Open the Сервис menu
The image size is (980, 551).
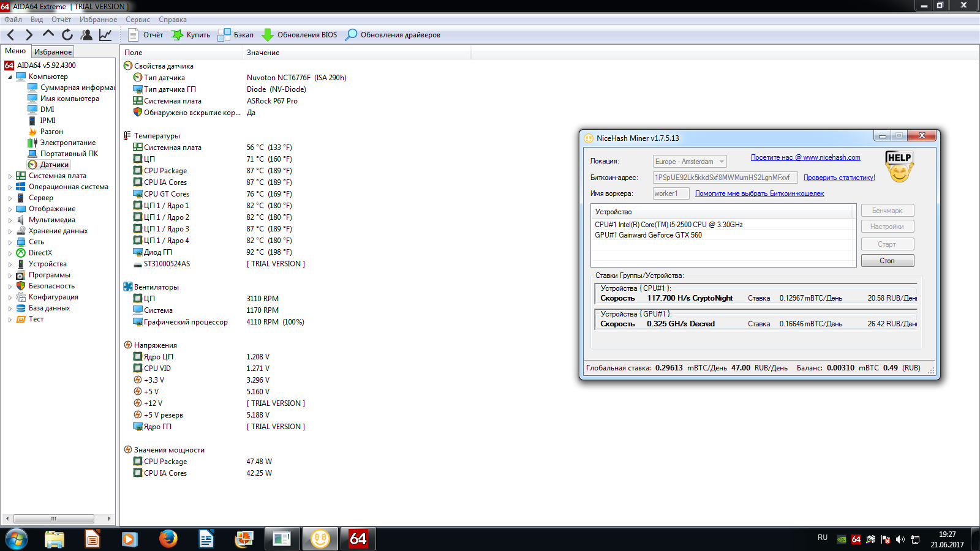[x=138, y=20]
